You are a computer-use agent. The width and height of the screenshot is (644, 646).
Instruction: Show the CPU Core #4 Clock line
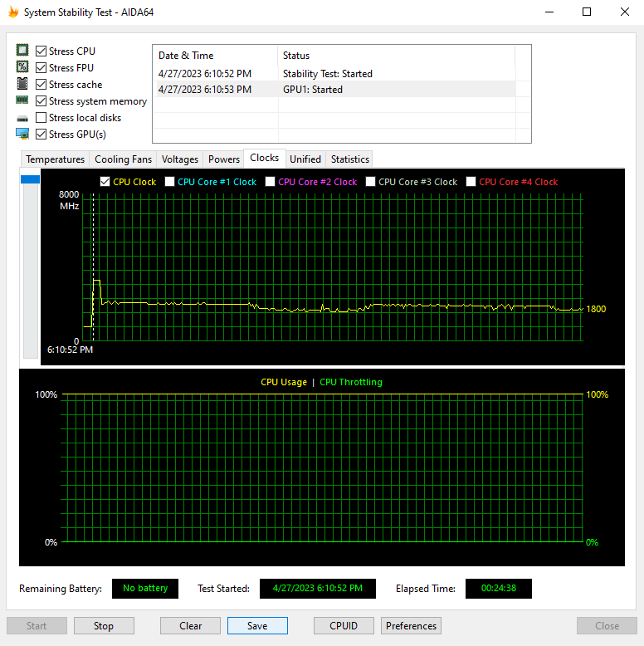471,182
